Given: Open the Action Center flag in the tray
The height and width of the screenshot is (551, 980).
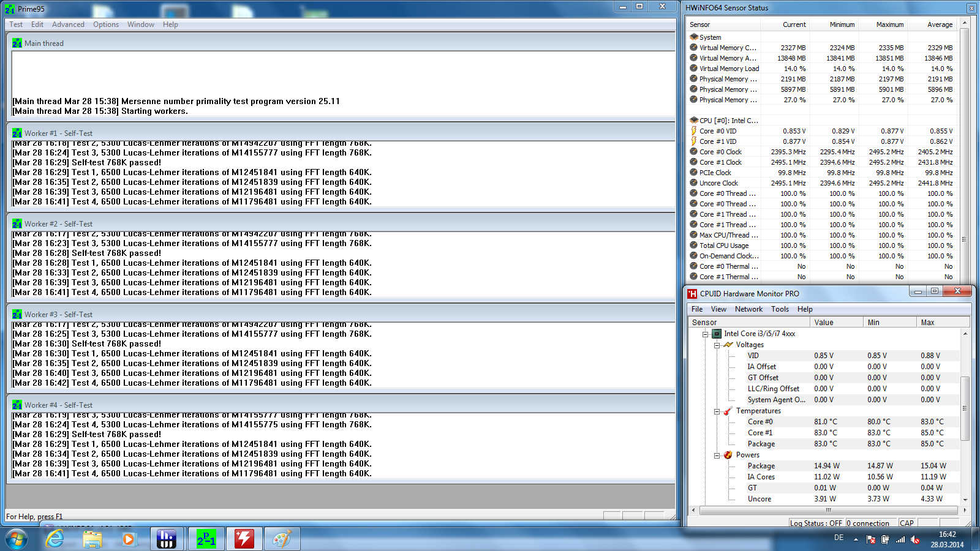Looking at the screenshot, I should (x=871, y=539).
